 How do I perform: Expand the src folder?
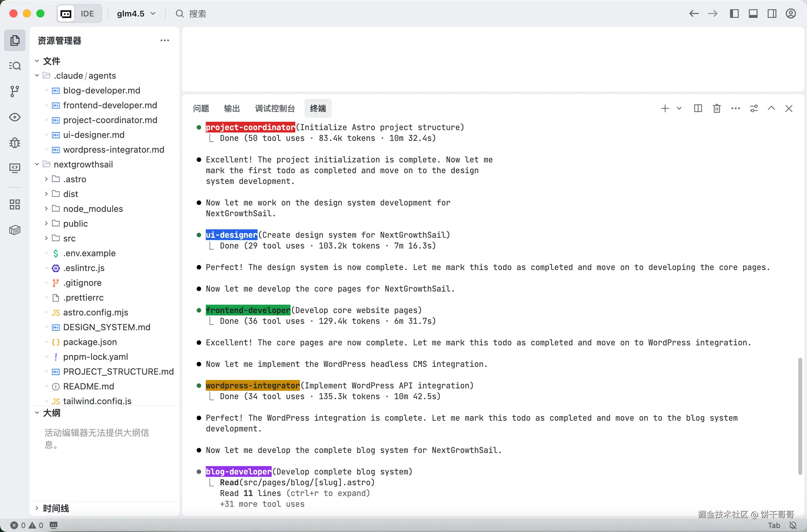(x=69, y=238)
